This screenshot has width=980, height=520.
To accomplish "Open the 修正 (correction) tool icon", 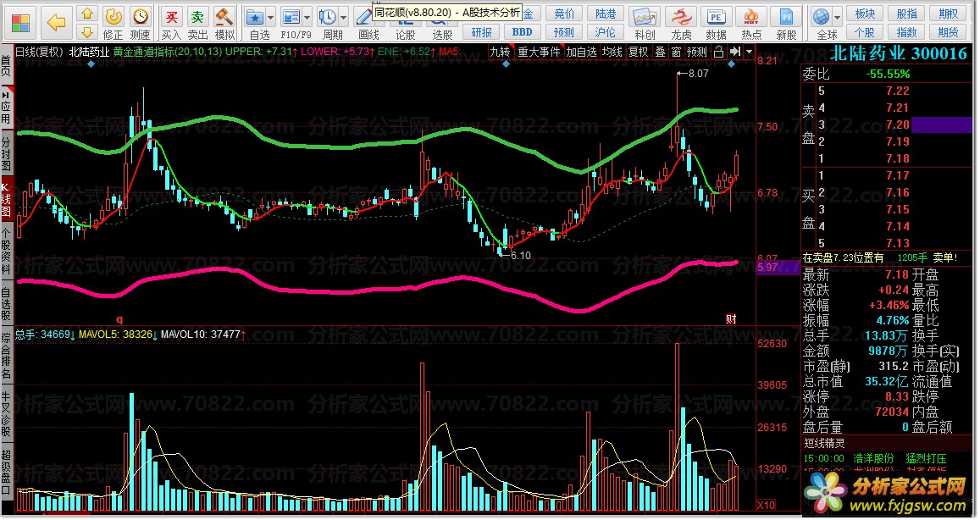I will click(114, 23).
